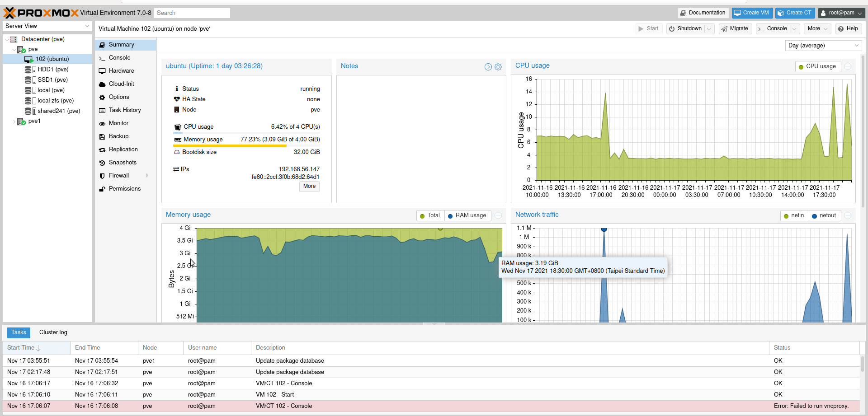Open Server View dropdown
Screen dimensions: 868x416
47,26
